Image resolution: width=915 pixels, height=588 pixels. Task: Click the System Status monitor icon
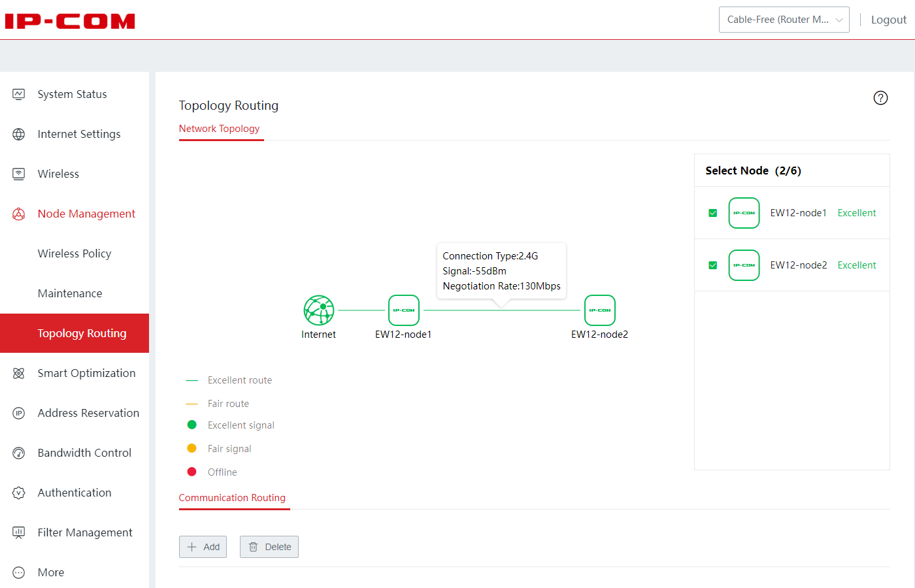(x=19, y=95)
